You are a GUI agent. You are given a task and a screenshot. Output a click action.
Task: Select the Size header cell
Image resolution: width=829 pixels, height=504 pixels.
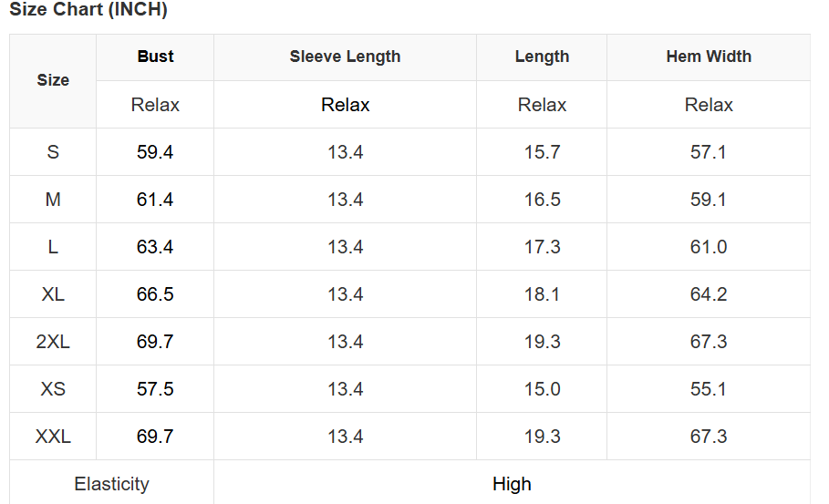[x=53, y=80]
